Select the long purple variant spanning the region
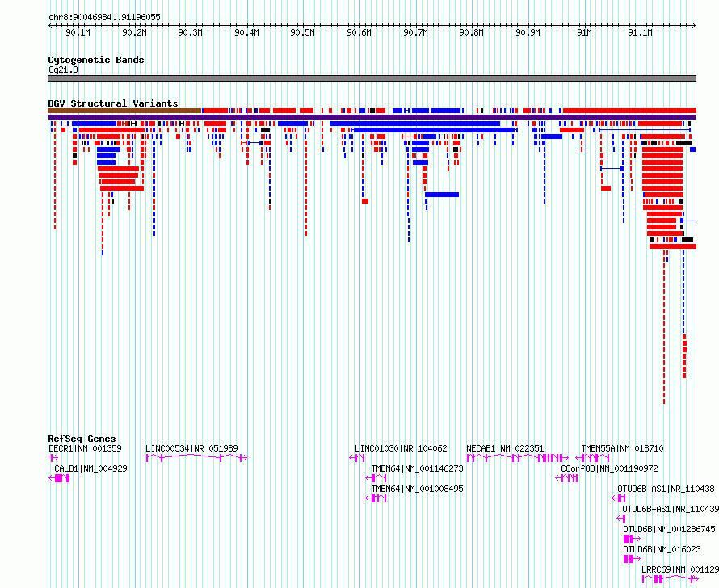 tap(372, 117)
